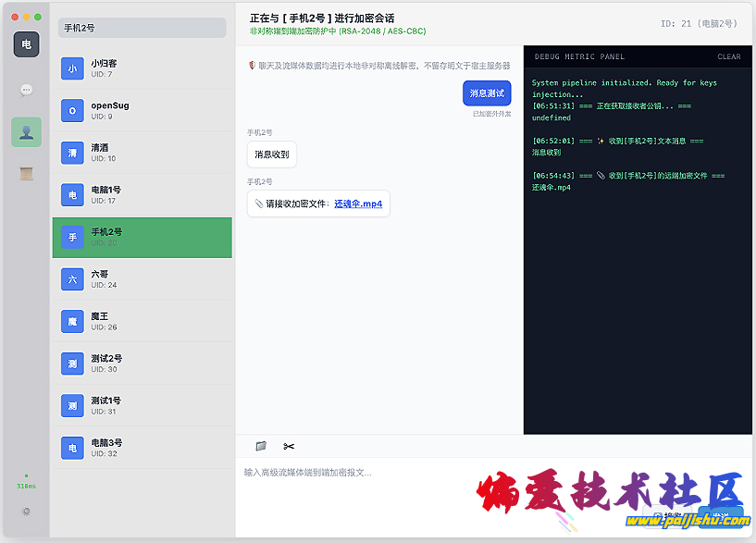The width and height of the screenshot is (756, 543).
Task: Select contact name 电脑1号
Action: pyautogui.click(x=106, y=190)
